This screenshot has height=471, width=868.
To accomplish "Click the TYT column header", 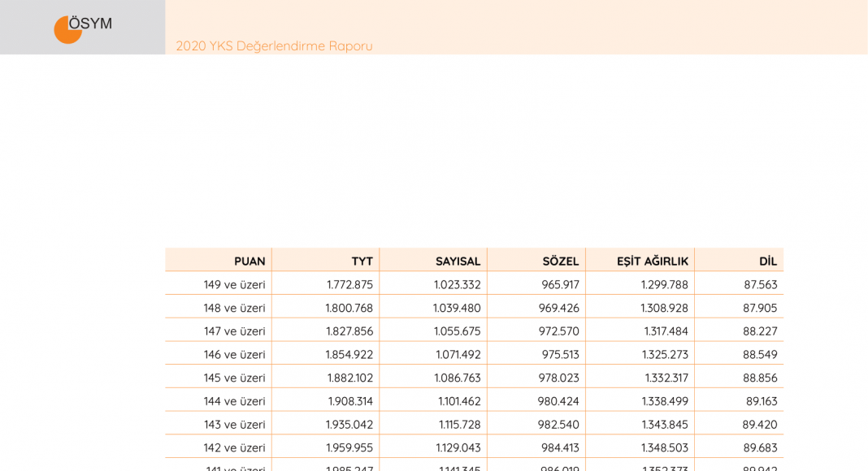I will pyautogui.click(x=362, y=261).
